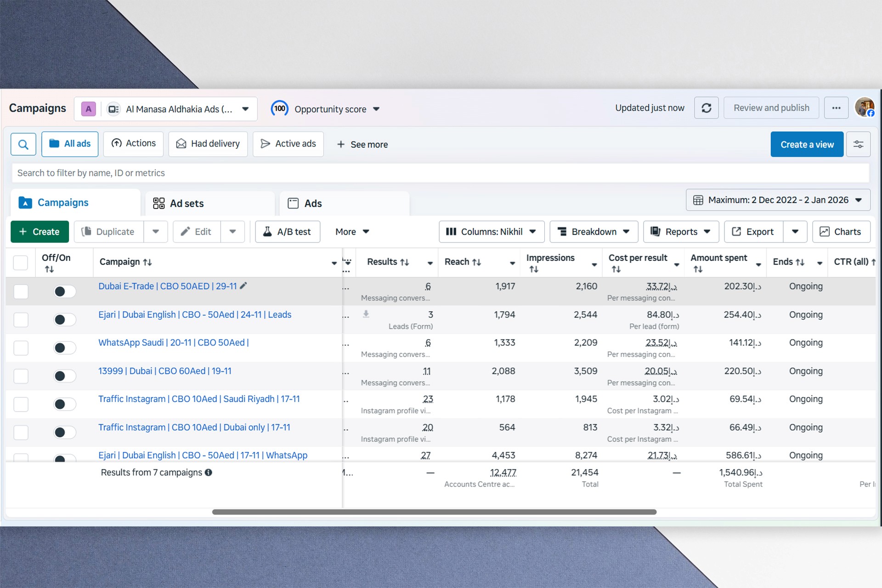
Task: Click the download icon in Ejari Leads row
Action: [x=366, y=314]
